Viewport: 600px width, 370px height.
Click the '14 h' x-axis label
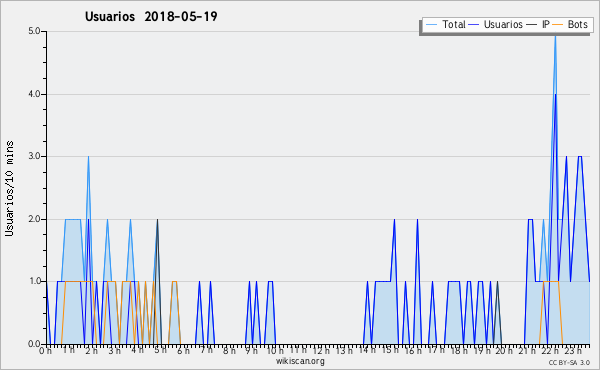coord(367,350)
